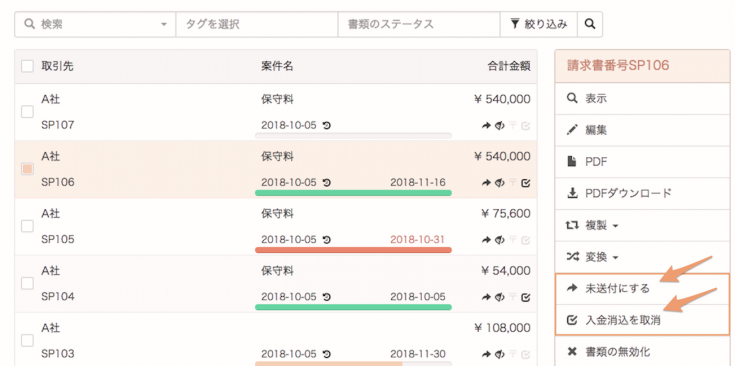Image resolution: width=735 pixels, height=366 pixels.
Task: Check the checkbox for invoice SP105
Action: (27, 226)
